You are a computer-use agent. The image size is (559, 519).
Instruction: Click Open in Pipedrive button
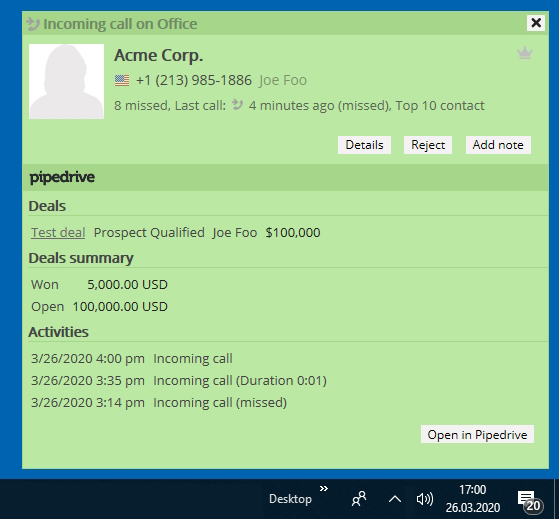(x=477, y=434)
